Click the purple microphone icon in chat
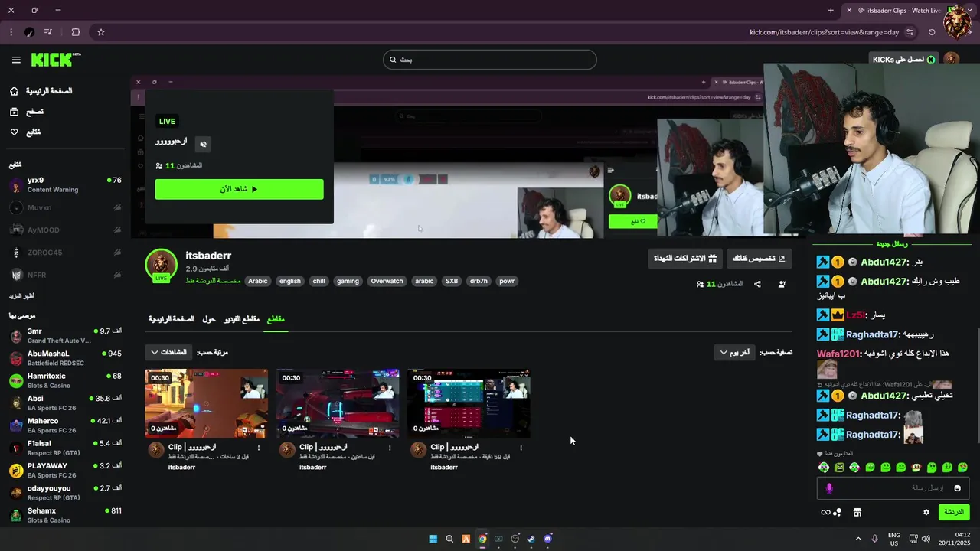Screen dimensions: 980x551 click(829, 488)
